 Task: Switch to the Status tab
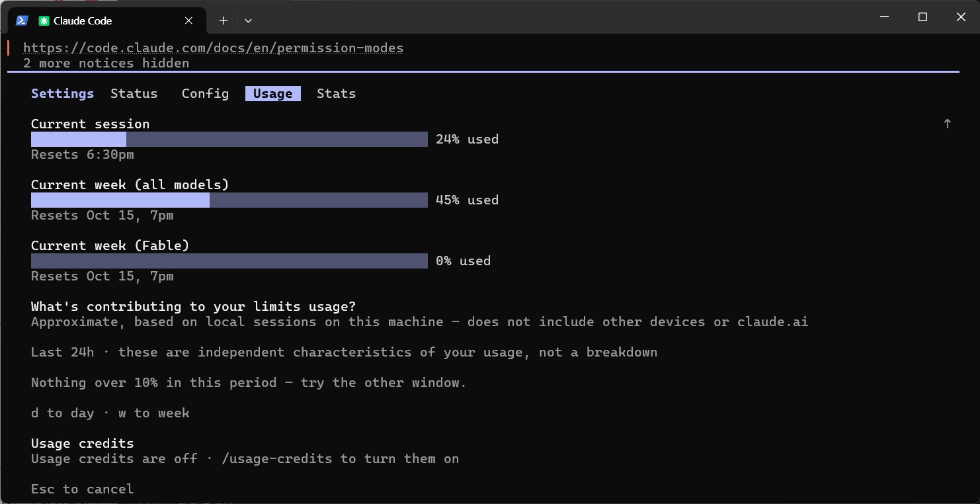click(x=134, y=93)
